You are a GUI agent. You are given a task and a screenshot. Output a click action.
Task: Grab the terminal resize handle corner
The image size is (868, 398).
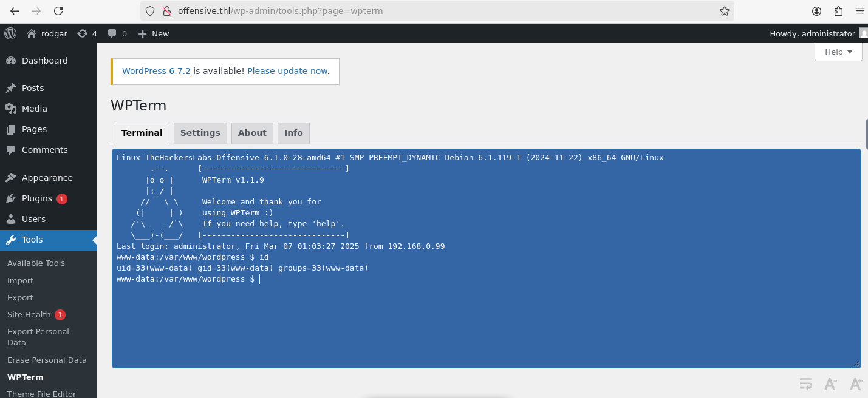pyautogui.click(x=857, y=364)
